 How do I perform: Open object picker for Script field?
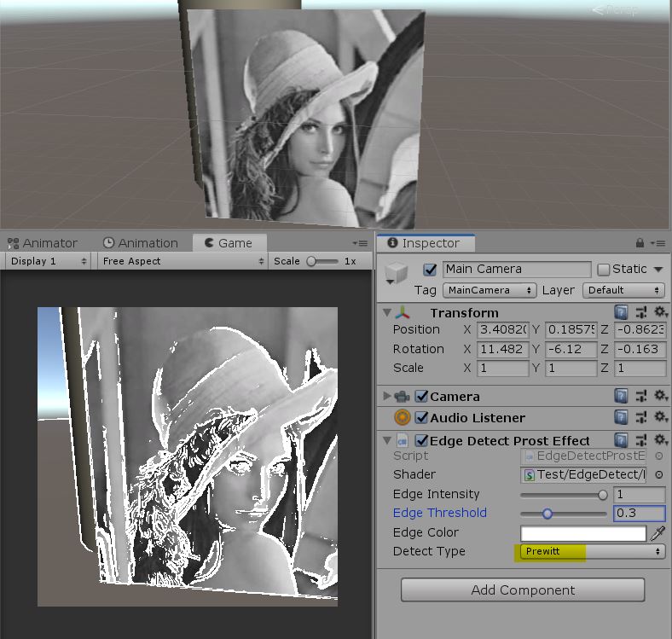point(659,456)
